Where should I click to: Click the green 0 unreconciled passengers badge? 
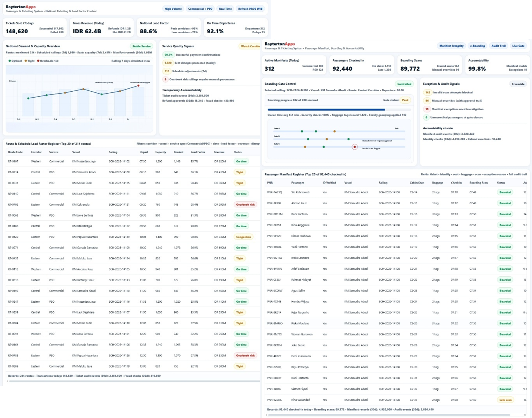(x=426, y=117)
